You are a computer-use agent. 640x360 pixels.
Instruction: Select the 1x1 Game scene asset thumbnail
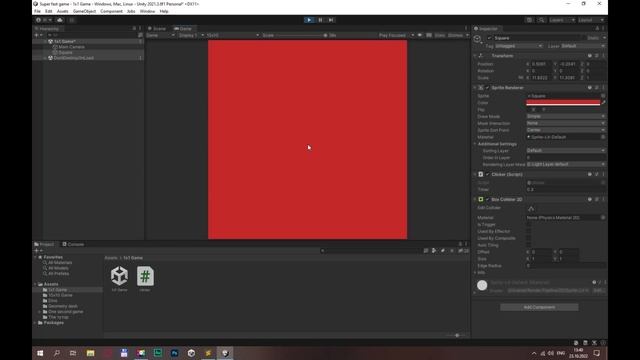click(x=119, y=276)
